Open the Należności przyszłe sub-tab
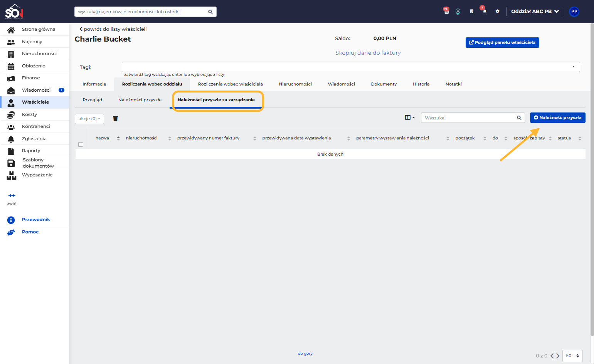Image resolution: width=594 pixels, height=364 pixels. (140, 100)
